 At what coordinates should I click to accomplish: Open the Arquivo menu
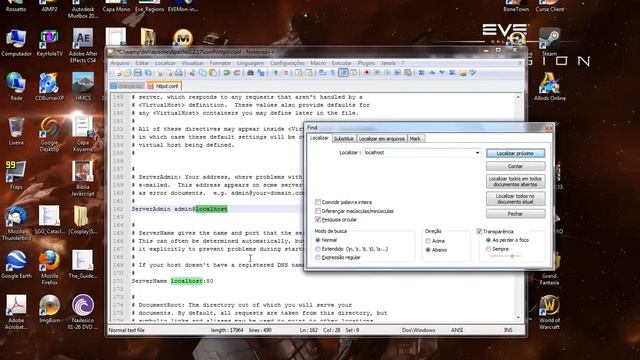120,63
